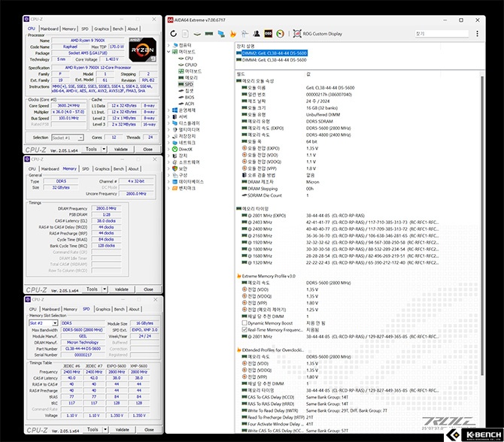Click Close in middle CPU-Z Memory window
This screenshot has width=504, height=442.
coord(148,289)
